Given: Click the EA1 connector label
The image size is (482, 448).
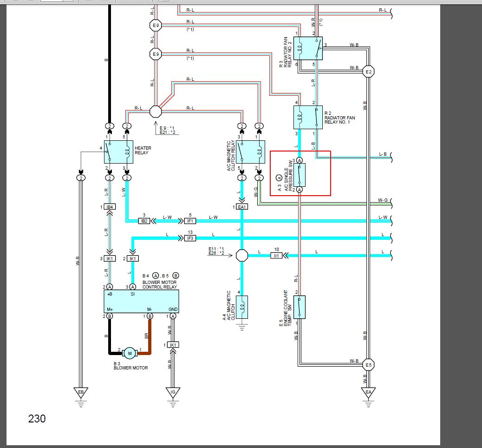Looking at the screenshot, I should pos(242,207).
